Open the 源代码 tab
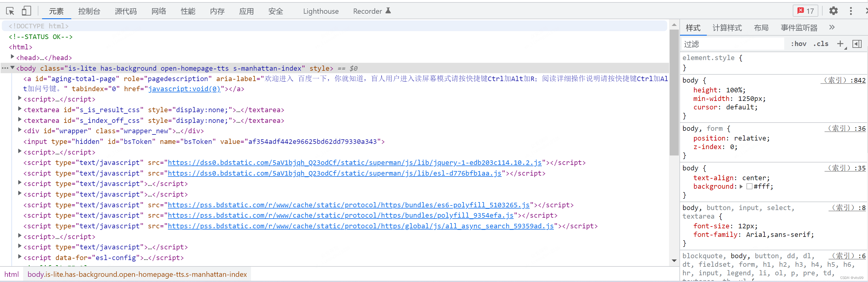868x282 pixels. pos(126,11)
